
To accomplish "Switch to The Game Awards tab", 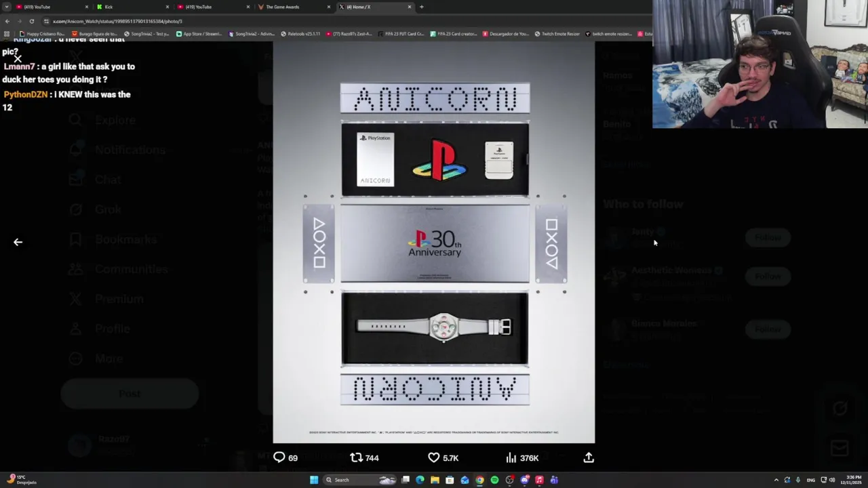I will tap(294, 7).
